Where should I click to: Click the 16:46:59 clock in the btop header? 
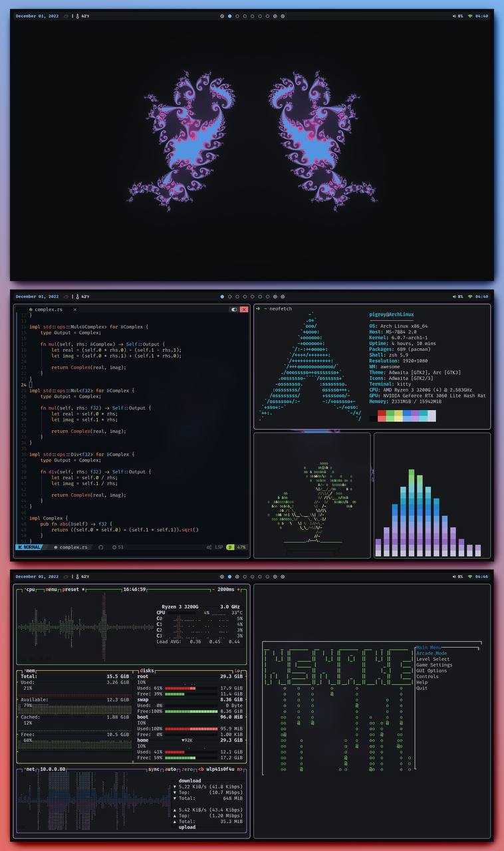coord(134,589)
